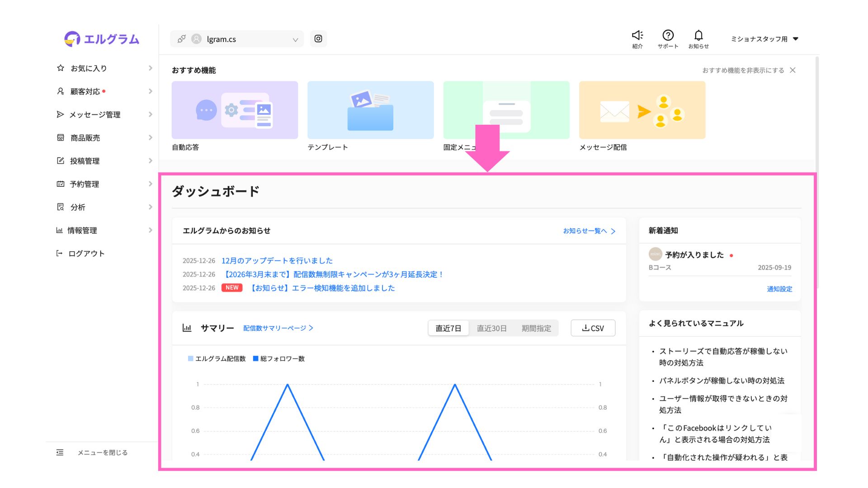Open 顧客対応 in the sidebar

(85, 92)
